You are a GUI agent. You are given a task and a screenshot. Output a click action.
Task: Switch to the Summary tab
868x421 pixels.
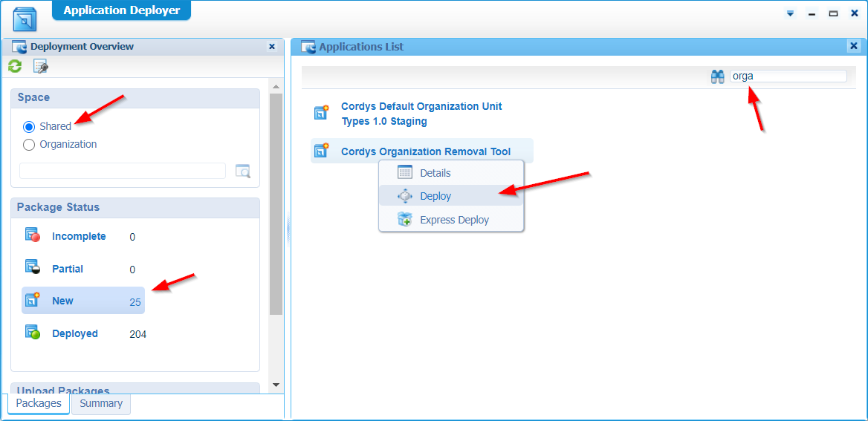[101, 403]
